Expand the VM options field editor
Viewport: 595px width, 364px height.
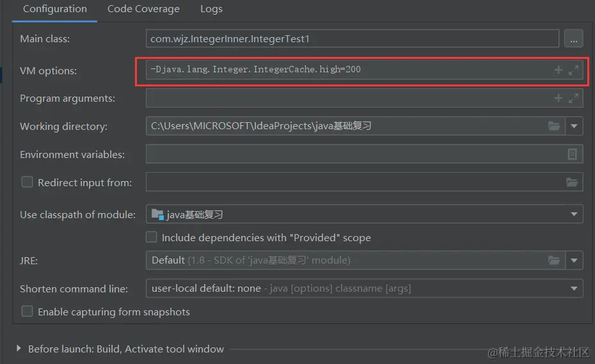(x=573, y=70)
